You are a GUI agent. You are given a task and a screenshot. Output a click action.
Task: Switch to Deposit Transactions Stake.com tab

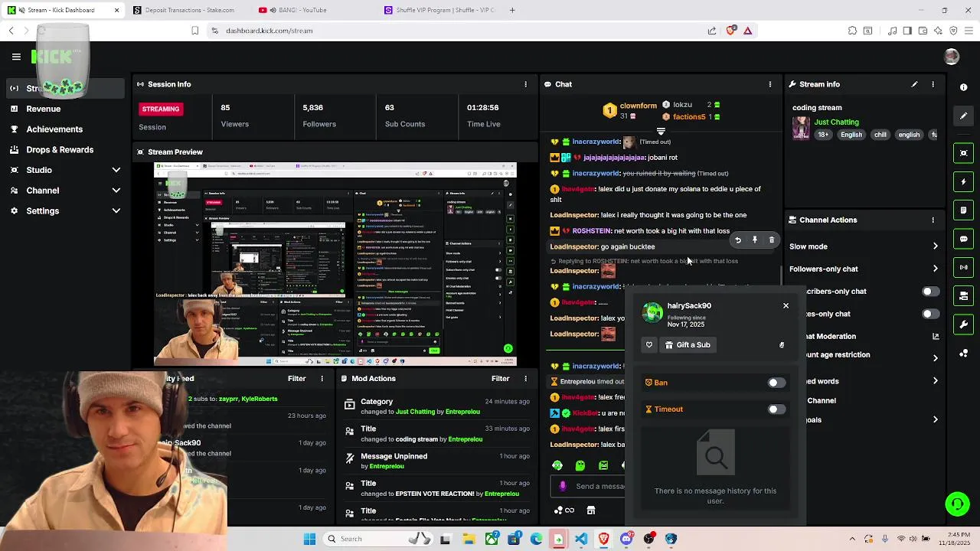190,10
